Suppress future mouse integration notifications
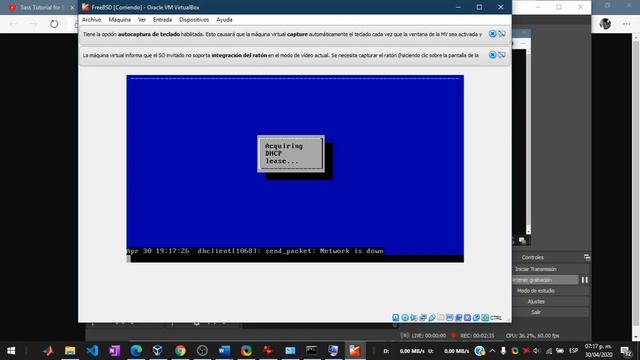The image size is (640, 360). pyautogui.click(x=502, y=55)
